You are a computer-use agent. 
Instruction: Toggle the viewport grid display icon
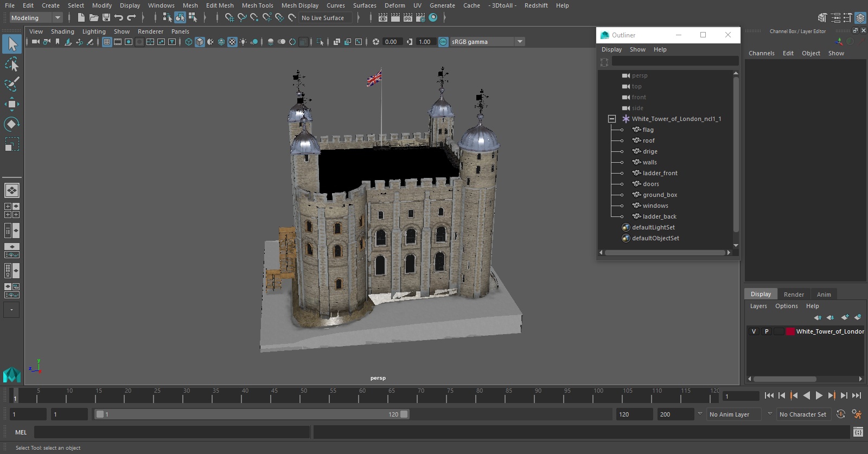[107, 42]
